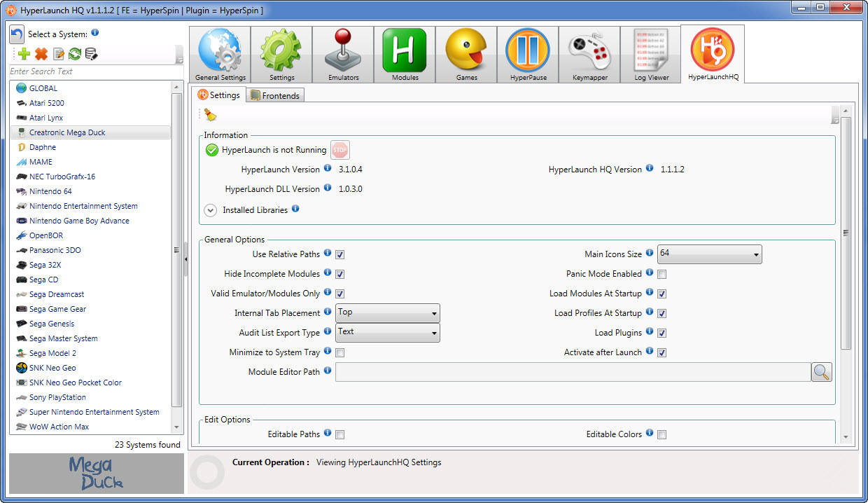The width and height of the screenshot is (868, 503).
Task: Click info icon beside Panic Mode Enabled
Action: pyautogui.click(x=650, y=273)
